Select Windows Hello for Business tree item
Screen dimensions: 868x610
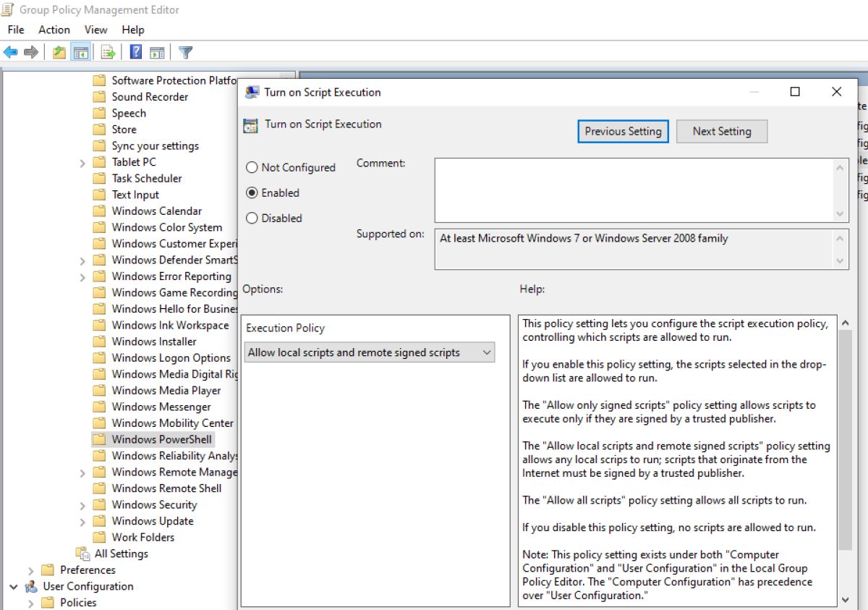(174, 309)
